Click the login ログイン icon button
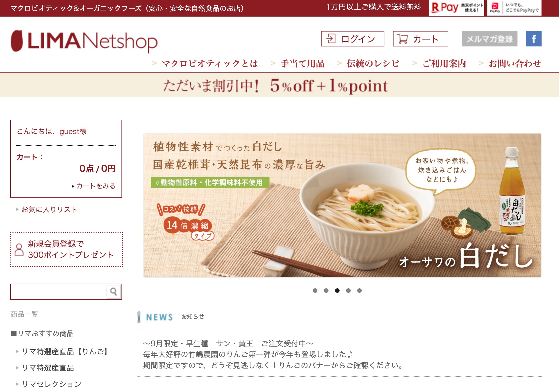 point(353,39)
